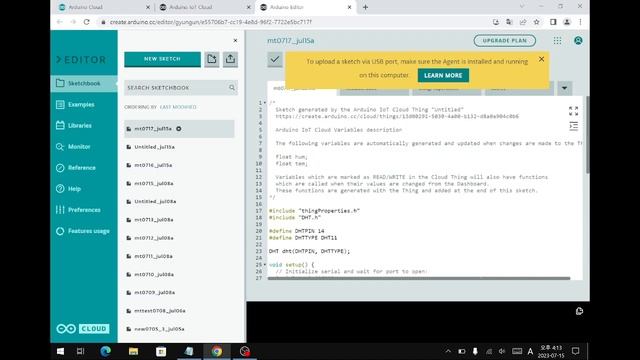Click the Arduino Cloud logo

(83, 329)
